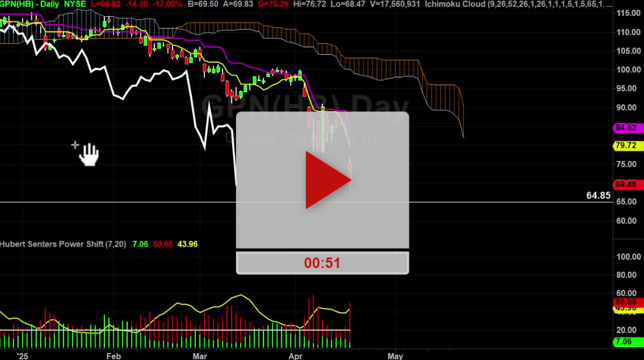This screenshot has width=644, height=360.
Task: Click the Lo=68.47 low price value
Action: pyautogui.click(x=347, y=4)
